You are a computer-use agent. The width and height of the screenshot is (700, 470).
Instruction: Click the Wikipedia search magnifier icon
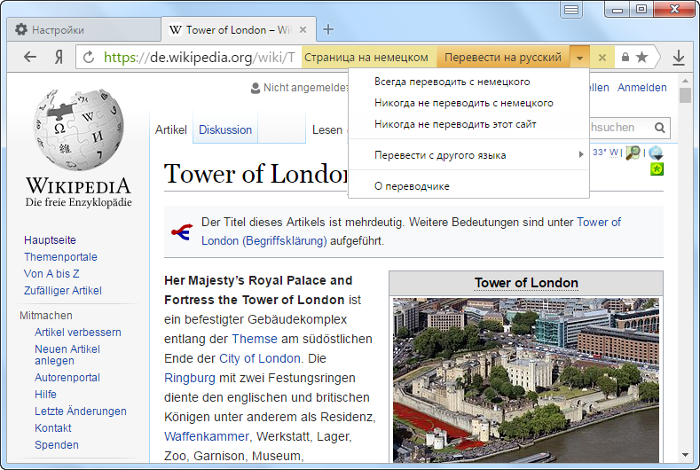click(x=660, y=128)
